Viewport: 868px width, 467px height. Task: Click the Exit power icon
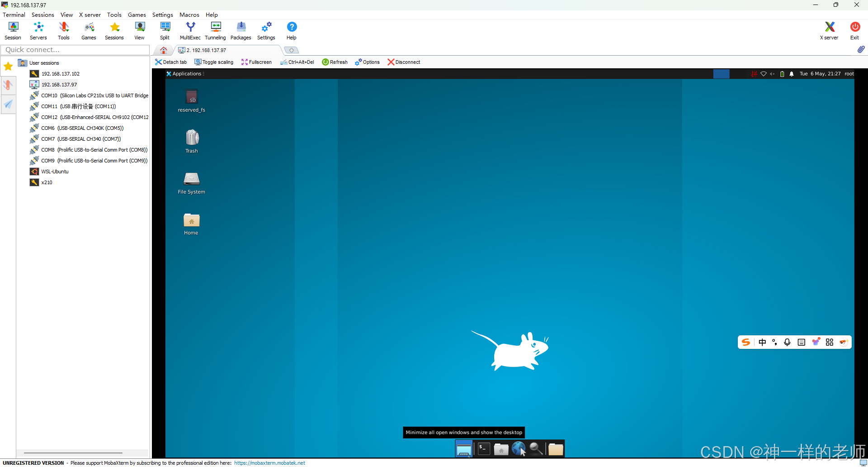(855, 31)
